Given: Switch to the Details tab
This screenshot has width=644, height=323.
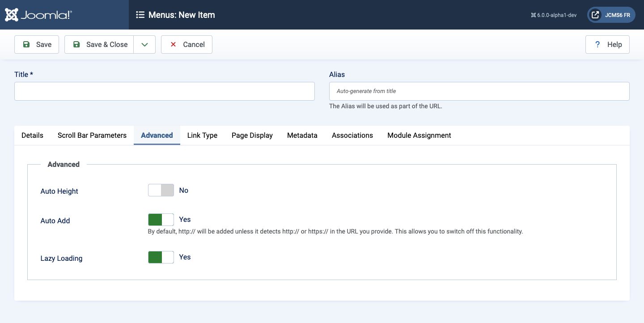Looking at the screenshot, I should (x=32, y=135).
